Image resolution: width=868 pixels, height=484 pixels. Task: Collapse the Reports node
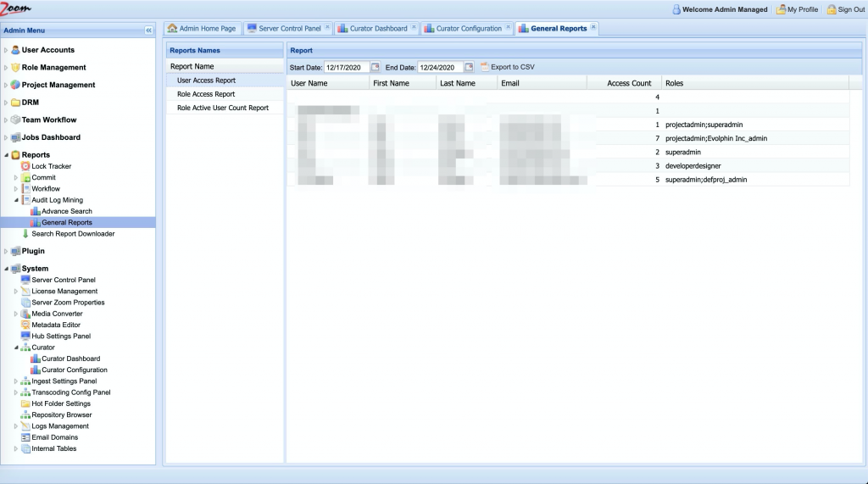pyautogui.click(x=6, y=155)
